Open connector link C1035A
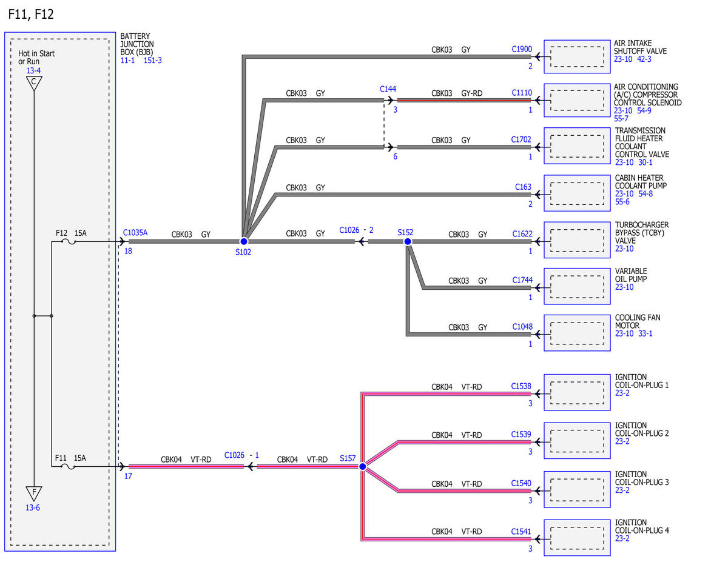Image resolution: width=728 pixels, height=562 pixels. point(135,232)
